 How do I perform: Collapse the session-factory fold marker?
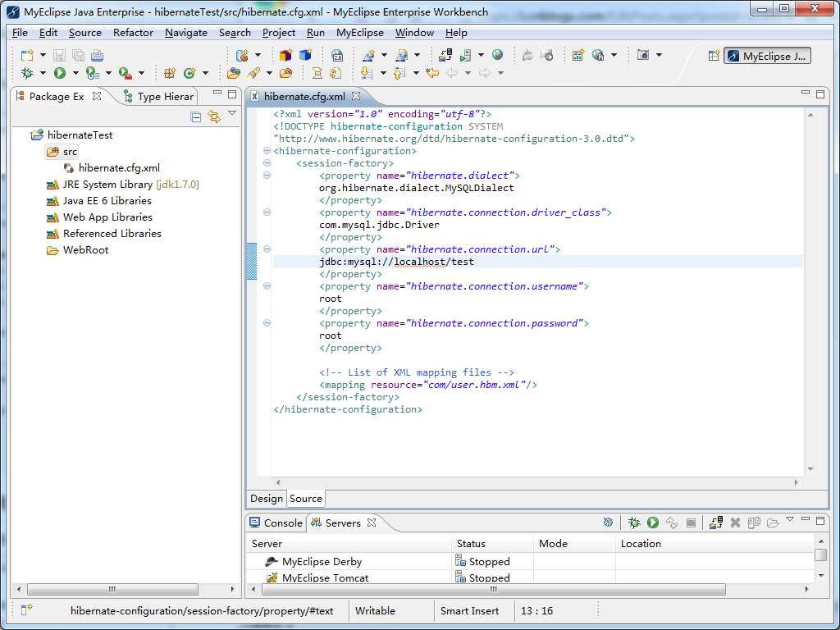tap(267, 163)
